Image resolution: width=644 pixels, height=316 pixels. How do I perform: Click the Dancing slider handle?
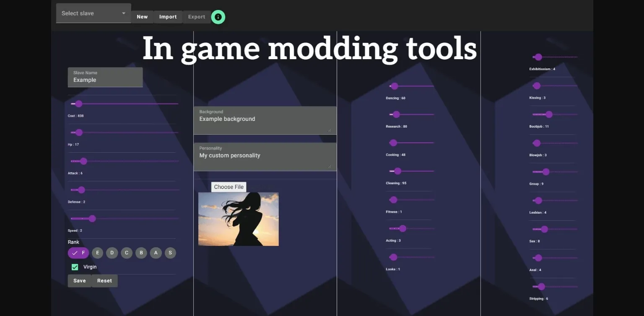point(394,86)
